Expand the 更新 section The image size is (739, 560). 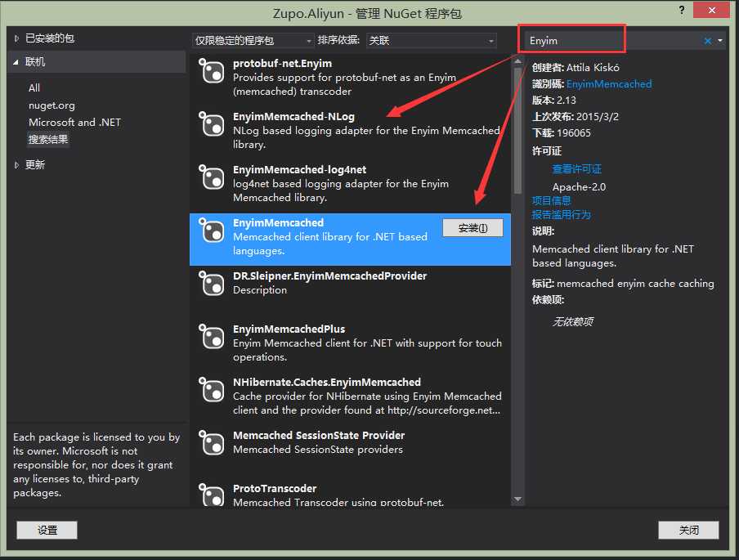16,165
